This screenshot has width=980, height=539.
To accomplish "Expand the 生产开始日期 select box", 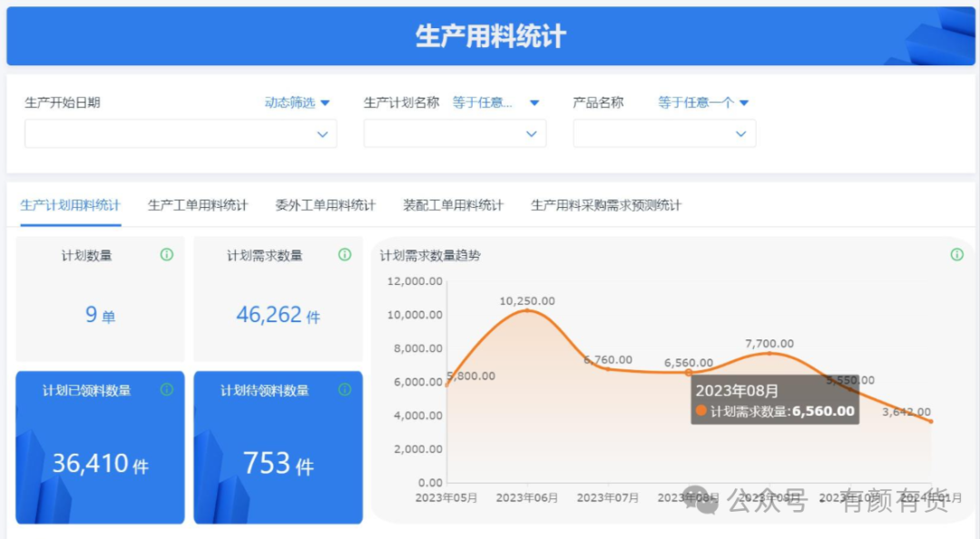I will click(x=181, y=133).
